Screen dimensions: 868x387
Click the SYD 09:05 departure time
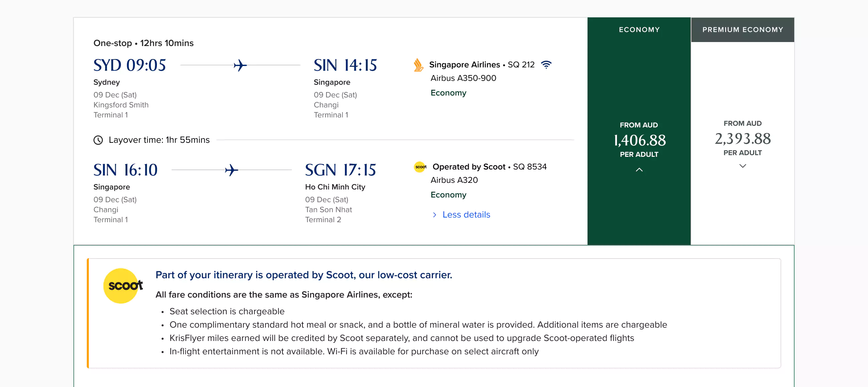click(130, 65)
